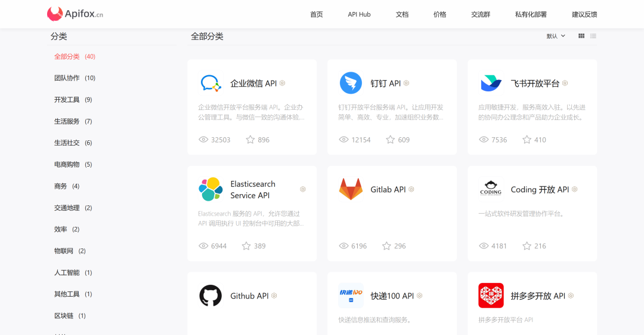
Task: Click verified badge next to 飞书开放平台
Action: [x=565, y=83]
